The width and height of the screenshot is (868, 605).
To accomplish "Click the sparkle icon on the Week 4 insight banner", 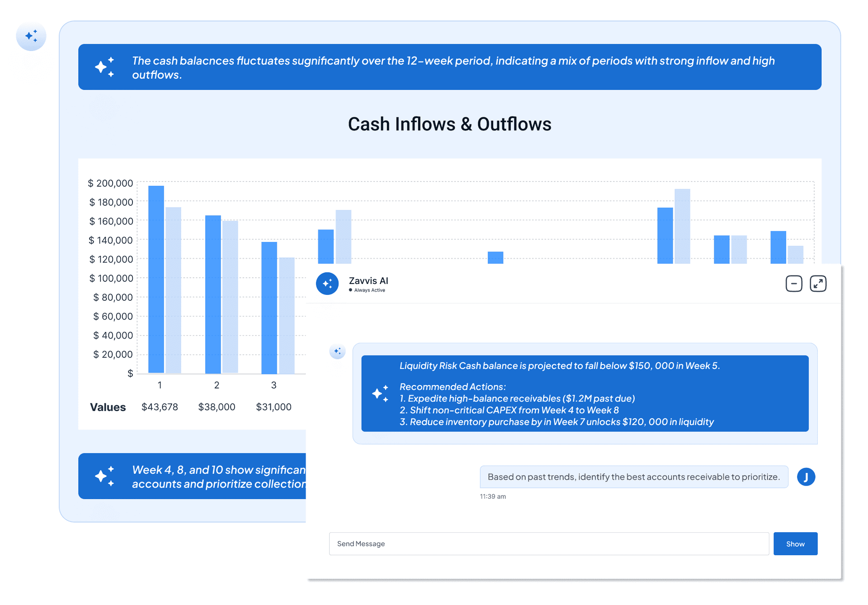I will coord(105,476).
